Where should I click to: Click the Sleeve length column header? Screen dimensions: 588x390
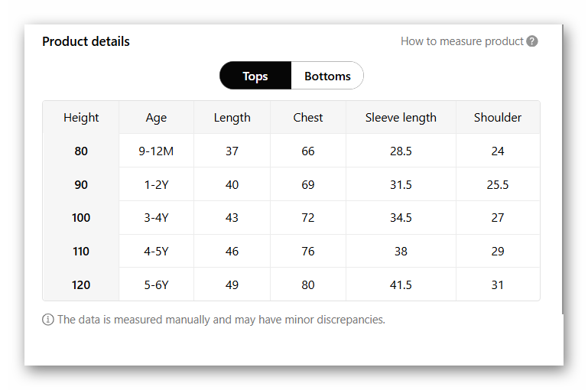(401, 118)
